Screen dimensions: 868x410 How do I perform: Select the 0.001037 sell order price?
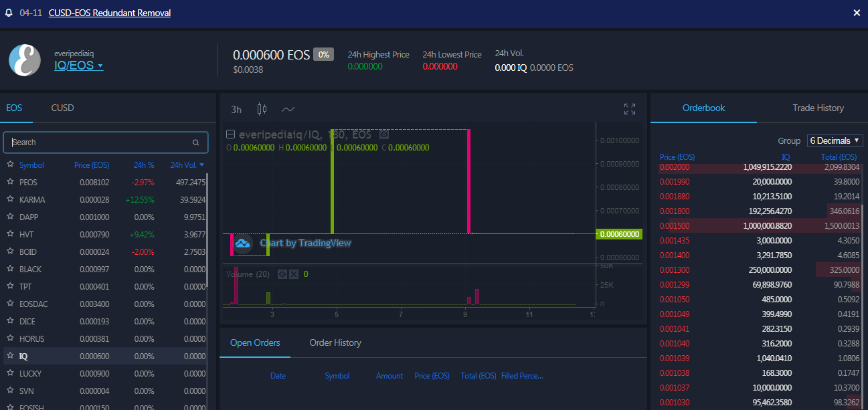(673, 388)
